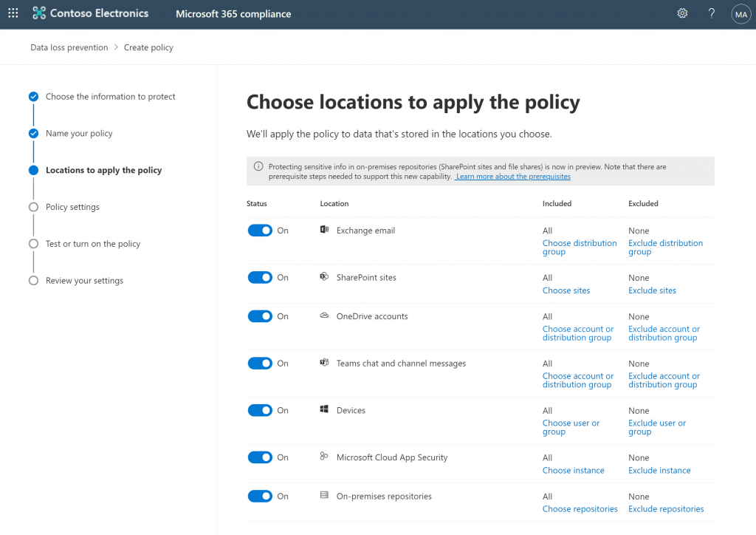Screen dimensions: 756x535
Task: Click Exclude user or group for Devices
Action: tap(656, 427)
